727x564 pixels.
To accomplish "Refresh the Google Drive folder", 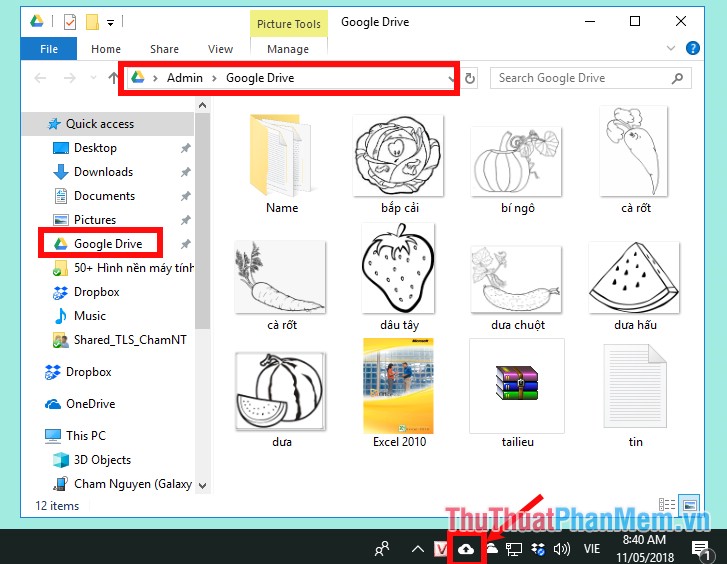I will coord(470,78).
